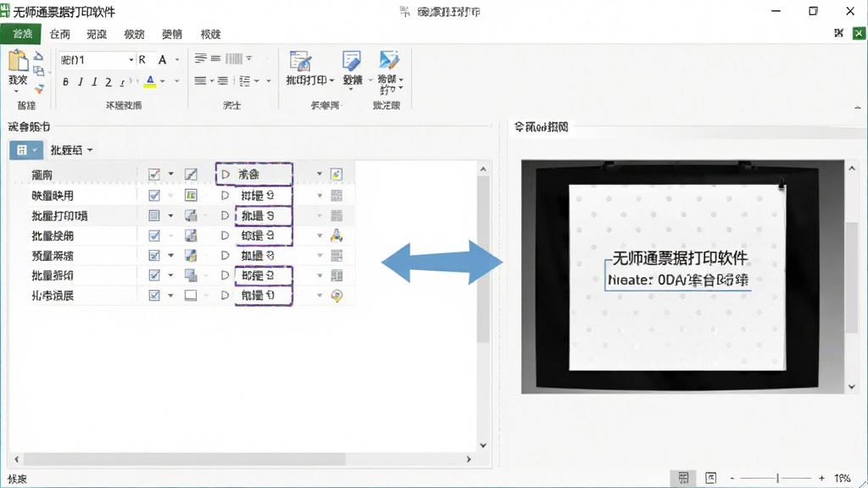This screenshot has width=868, height=488.
Task: Toggle the checkbox in the last row ending with 浪展
Action: tap(154, 296)
